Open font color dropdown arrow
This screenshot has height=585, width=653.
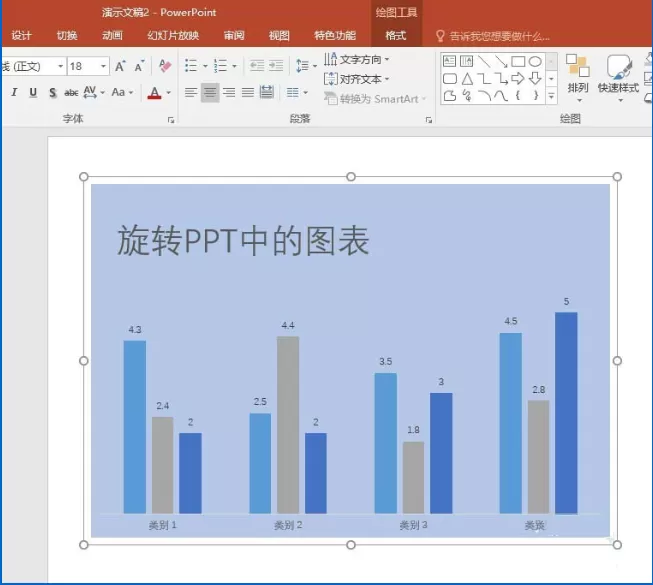pos(169,92)
